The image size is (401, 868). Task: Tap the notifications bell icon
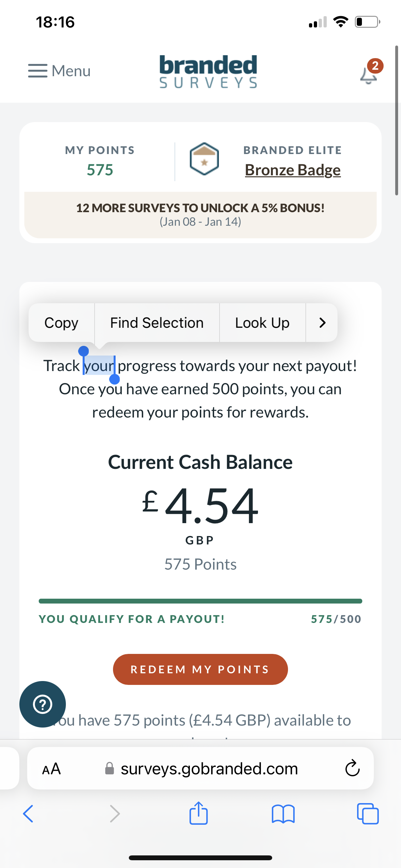pyautogui.click(x=368, y=75)
